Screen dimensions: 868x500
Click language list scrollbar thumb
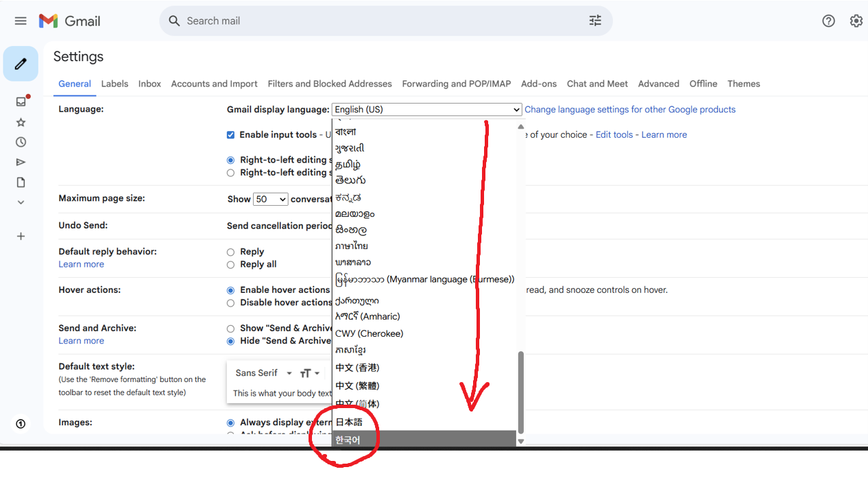[520, 392]
